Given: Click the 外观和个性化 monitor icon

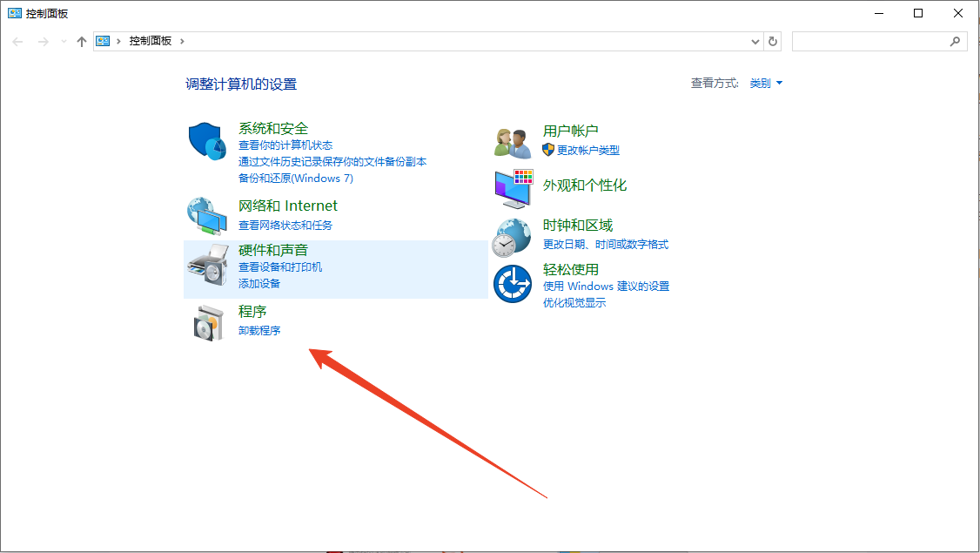Looking at the screenshot, I should click(513, 188).
